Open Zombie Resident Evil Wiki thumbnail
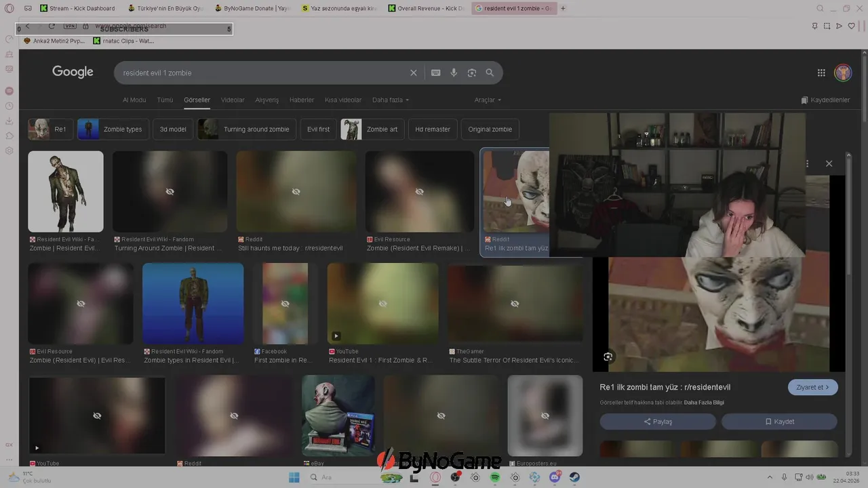Image resolution: width=868 pixels, height=488 pixels. [66, 191]
